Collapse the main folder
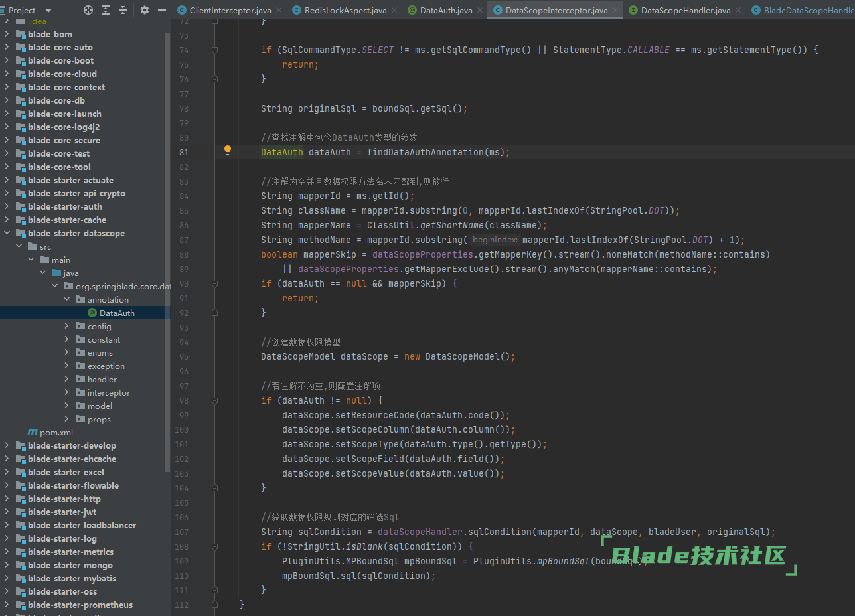The height and width of the screenshot is (616, 855). tap(31, 260)
